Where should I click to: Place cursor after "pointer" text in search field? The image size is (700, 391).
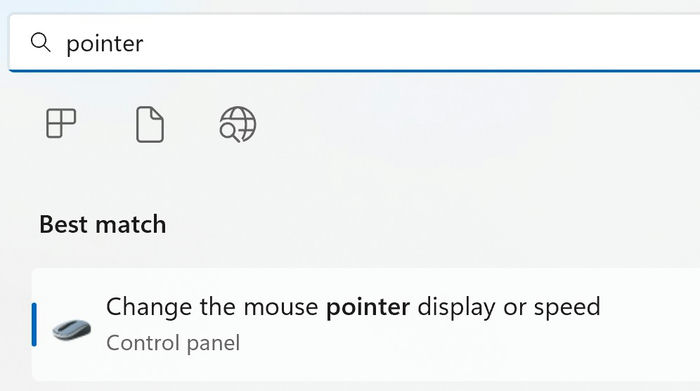145,43
